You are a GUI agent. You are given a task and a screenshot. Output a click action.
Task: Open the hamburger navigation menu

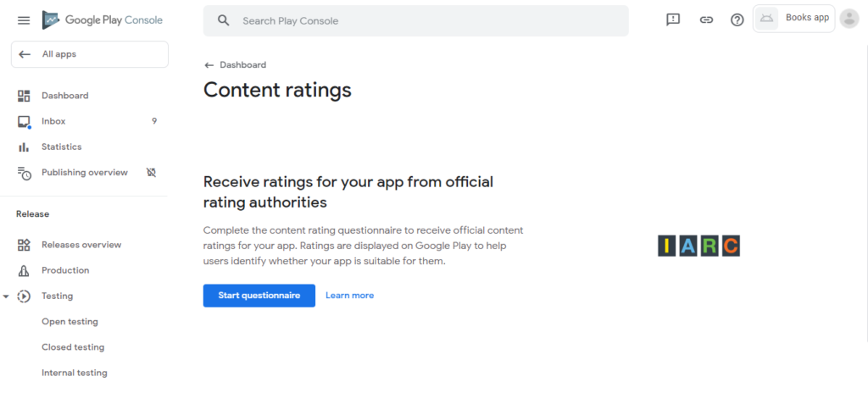pyautogui.click(x=23, y=20)
